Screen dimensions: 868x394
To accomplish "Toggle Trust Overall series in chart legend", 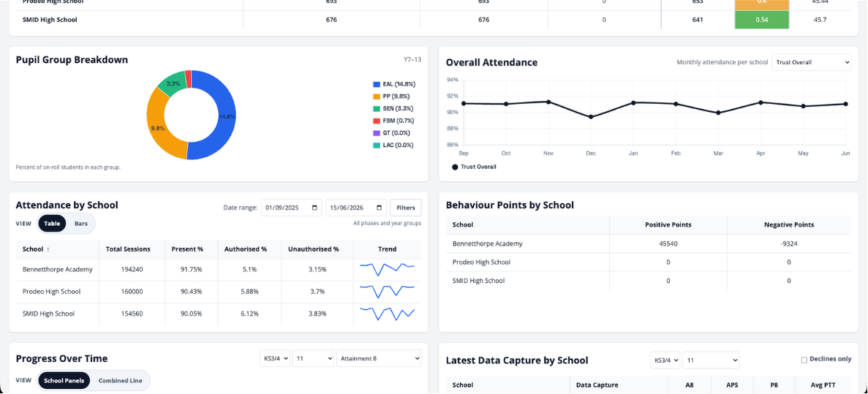I will pos(474,167).
